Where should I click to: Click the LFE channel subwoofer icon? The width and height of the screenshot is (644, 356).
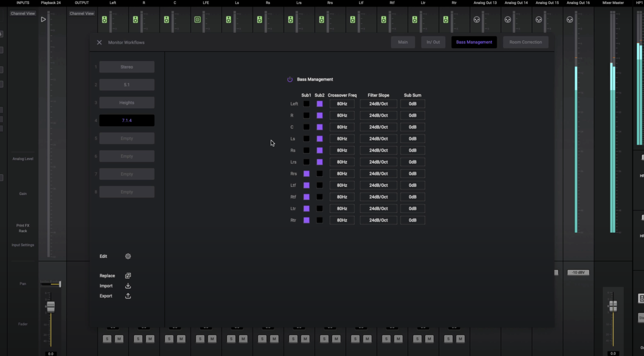(x=197, y=20)
